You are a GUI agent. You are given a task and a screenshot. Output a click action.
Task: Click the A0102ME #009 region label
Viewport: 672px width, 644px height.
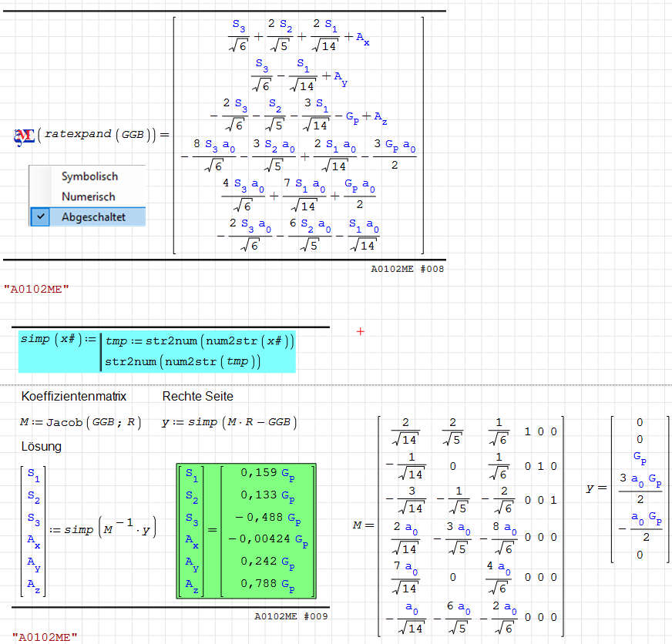click(291, 616)
